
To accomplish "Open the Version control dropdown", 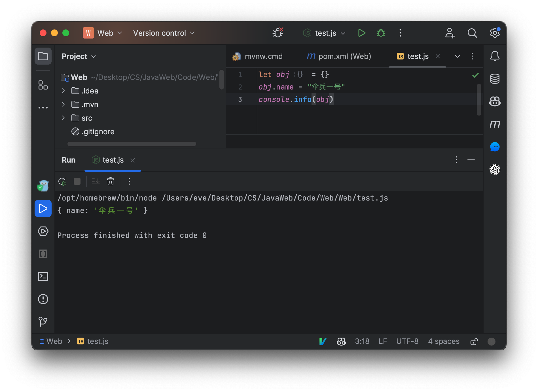I will click(x=164, y=33).
